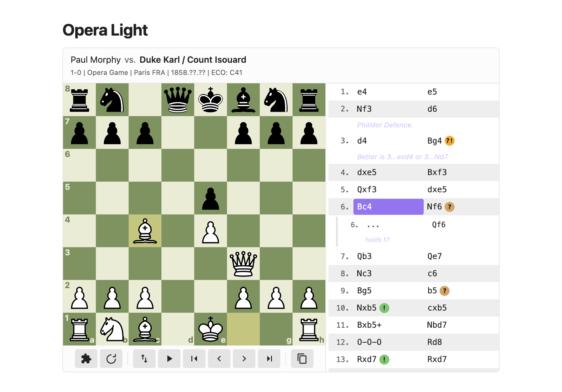
Task: Jump to the first move
Action: (194, 359)
